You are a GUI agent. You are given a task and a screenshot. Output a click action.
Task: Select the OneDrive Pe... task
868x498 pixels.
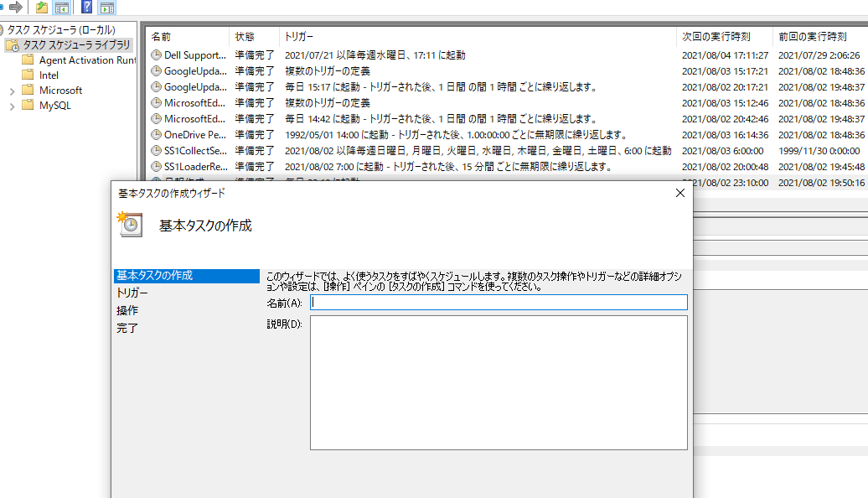[x=195, y=135]
